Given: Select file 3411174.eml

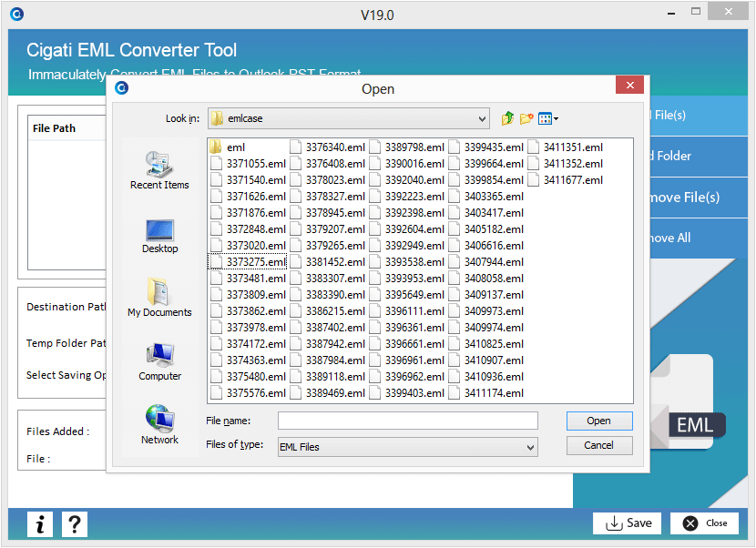Looking at the screenshot, I should pyautogui.click(x=486, y=393).
